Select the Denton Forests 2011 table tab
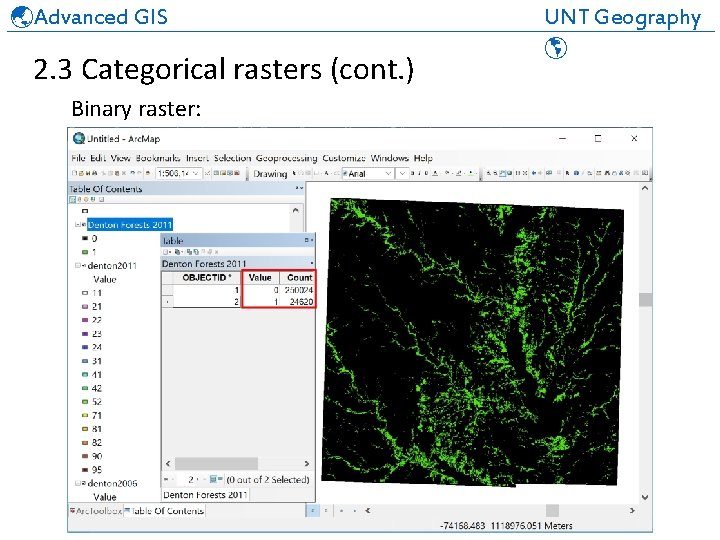The image size is (720, 540). [x=205, y=495]
